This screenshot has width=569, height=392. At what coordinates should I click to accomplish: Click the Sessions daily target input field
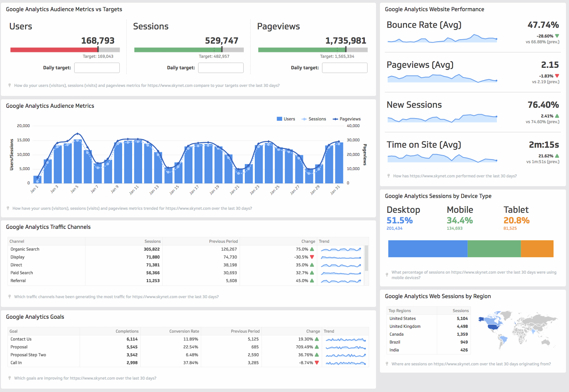221,68
